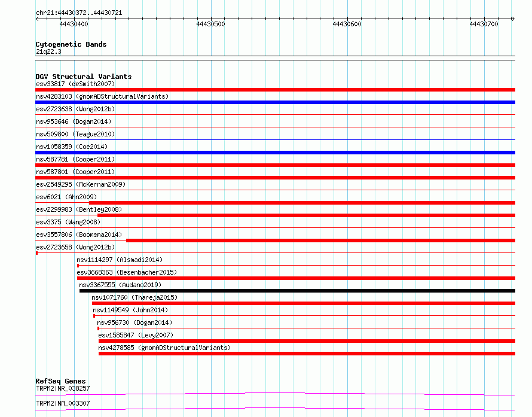The image size is (532, 417).
Task: Open esv3375 (Wang2008) variant
Action: 68,222
